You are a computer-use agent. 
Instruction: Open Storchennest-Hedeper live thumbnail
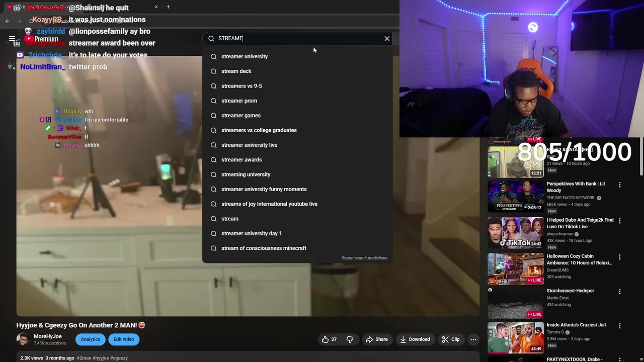coord(516,303)
